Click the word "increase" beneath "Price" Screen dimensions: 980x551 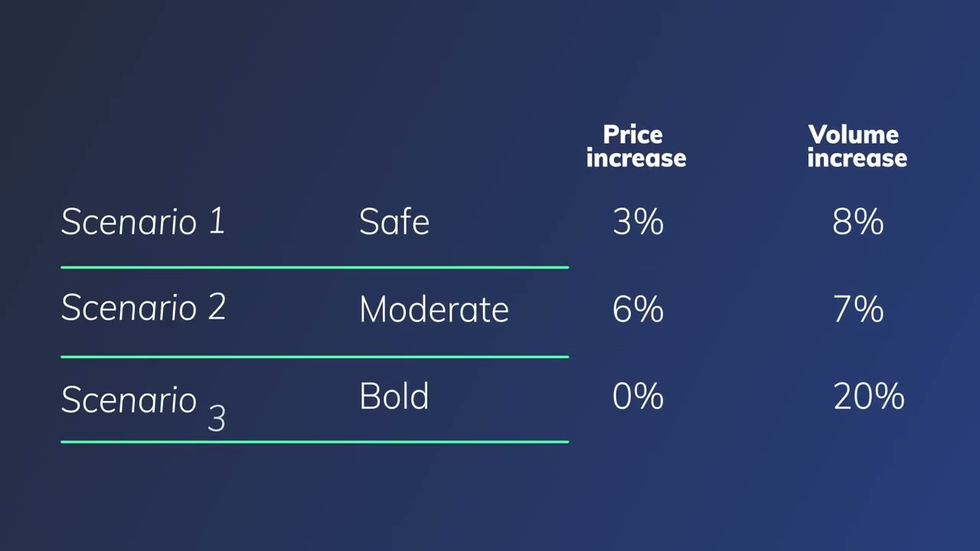635,158
